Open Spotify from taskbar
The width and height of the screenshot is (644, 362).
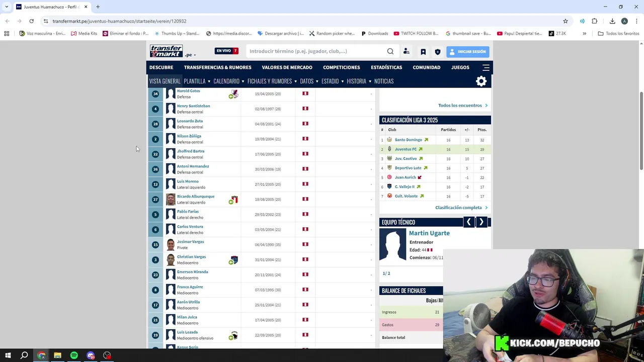click(x=74, y=355)
